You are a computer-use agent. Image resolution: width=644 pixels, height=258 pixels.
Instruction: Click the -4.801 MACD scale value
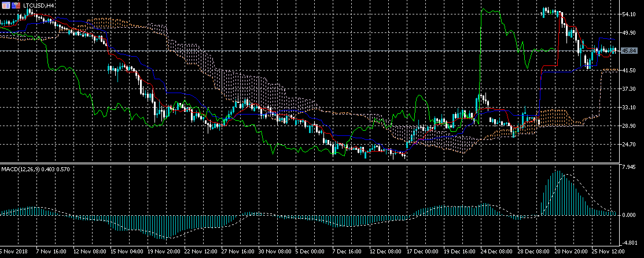click(629, 243)
